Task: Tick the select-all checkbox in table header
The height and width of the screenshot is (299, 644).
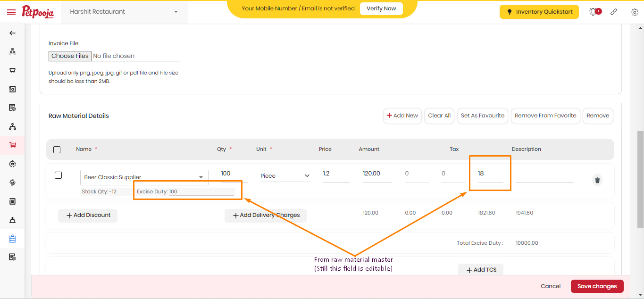Action: click(x=57, y=149)
